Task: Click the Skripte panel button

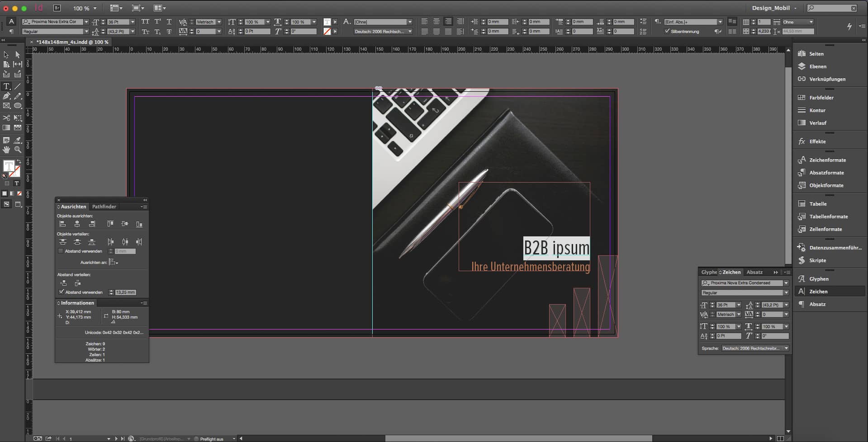Action: 817,260
